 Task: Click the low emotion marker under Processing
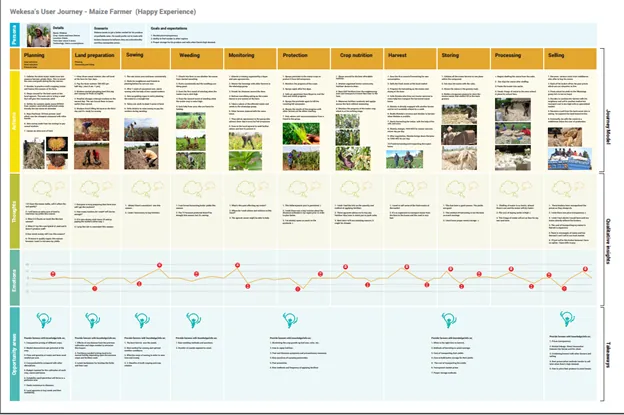tap(531, 286)
